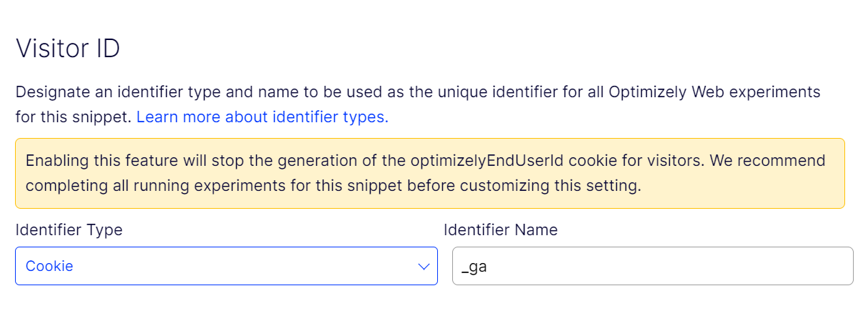Click "for this snippet." text before the link
The image size is (868, 326).
tap(73, 117)
